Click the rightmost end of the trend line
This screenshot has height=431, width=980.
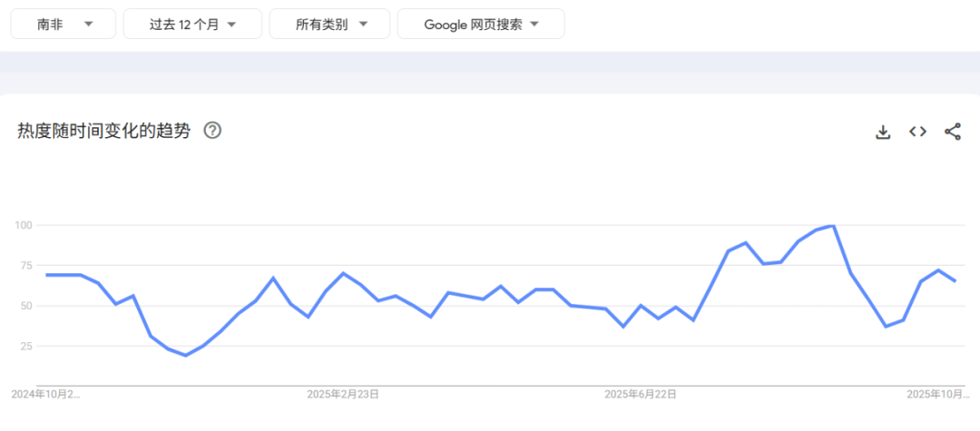pos(955,281)
